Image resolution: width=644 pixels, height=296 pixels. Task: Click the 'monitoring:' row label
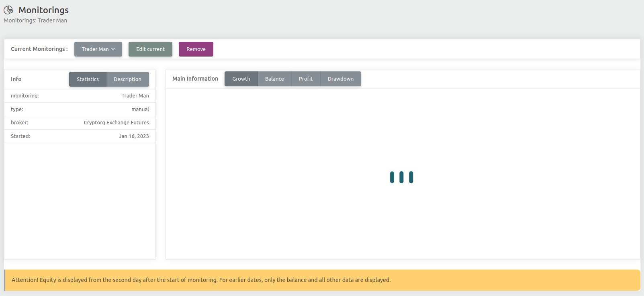click(25, 95)
